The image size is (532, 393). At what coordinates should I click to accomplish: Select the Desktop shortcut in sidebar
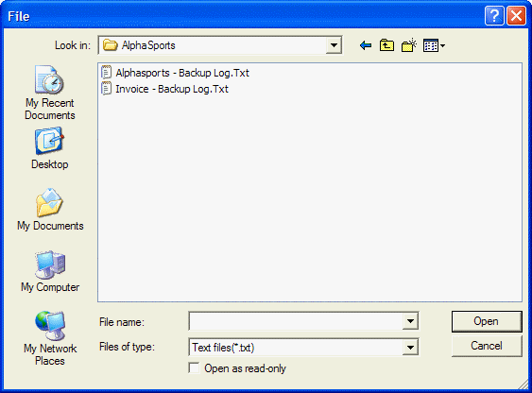pos(49,148)
